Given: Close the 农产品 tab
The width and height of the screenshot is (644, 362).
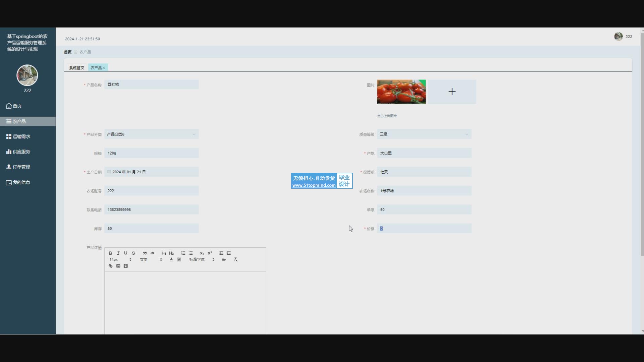Looking at the screenshot, I should [104, 68].
